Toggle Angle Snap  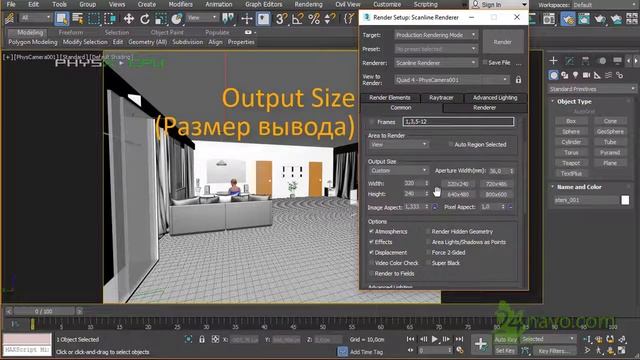click(x=298, y=18)
